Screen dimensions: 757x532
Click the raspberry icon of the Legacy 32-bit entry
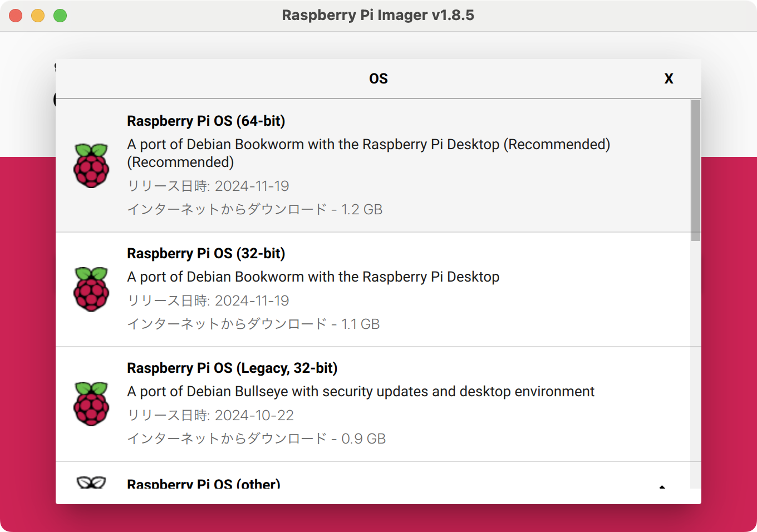91,403
